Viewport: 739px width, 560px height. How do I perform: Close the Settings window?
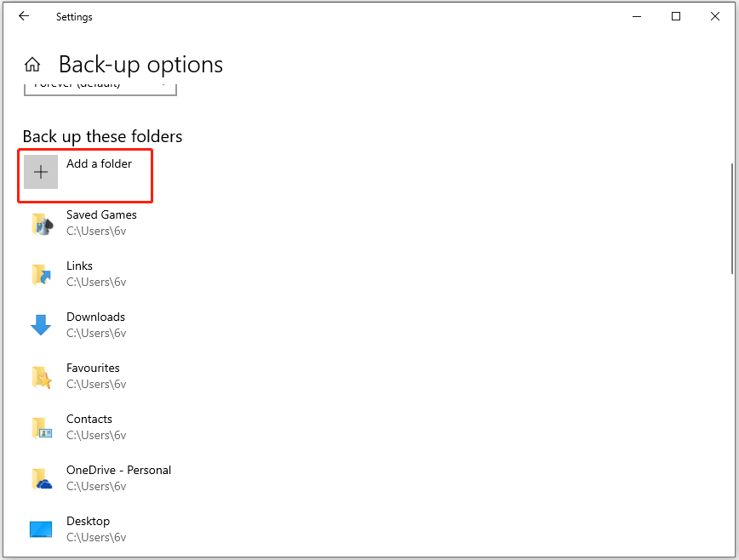click(715, 16)
